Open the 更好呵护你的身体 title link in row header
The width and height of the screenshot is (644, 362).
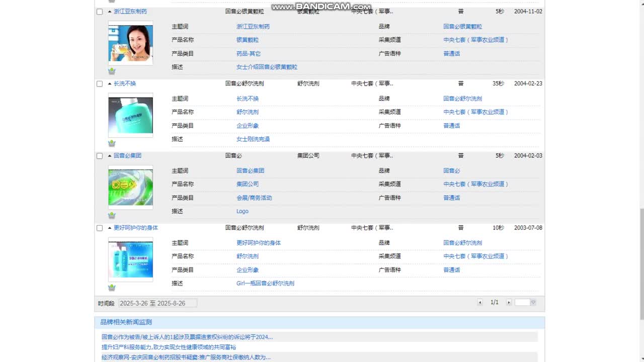[136, 228]
